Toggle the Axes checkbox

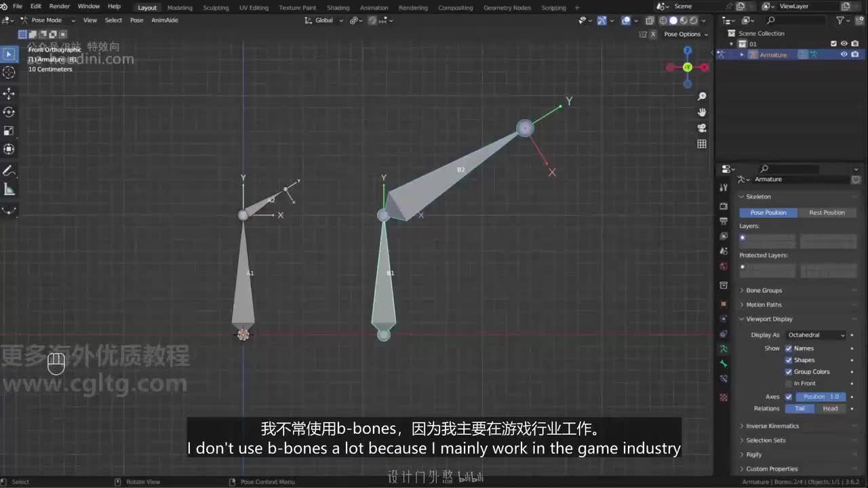click(789, 396)
